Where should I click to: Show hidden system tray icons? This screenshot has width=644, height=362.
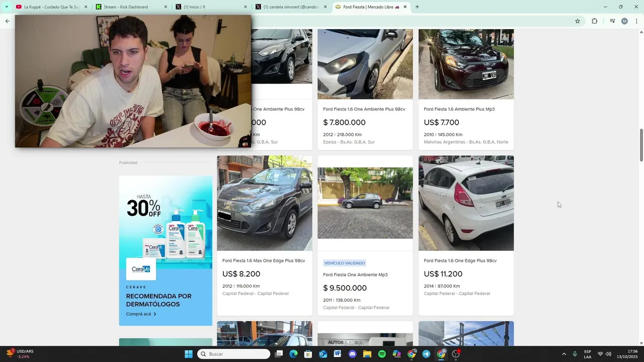pos(563,354)
